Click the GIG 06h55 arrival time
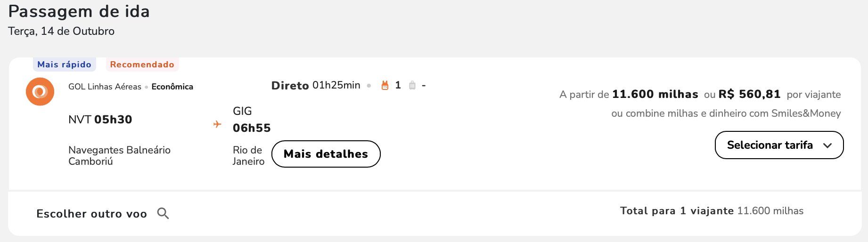The height and width of the screenshot is (242, 868). coord(252,120)
